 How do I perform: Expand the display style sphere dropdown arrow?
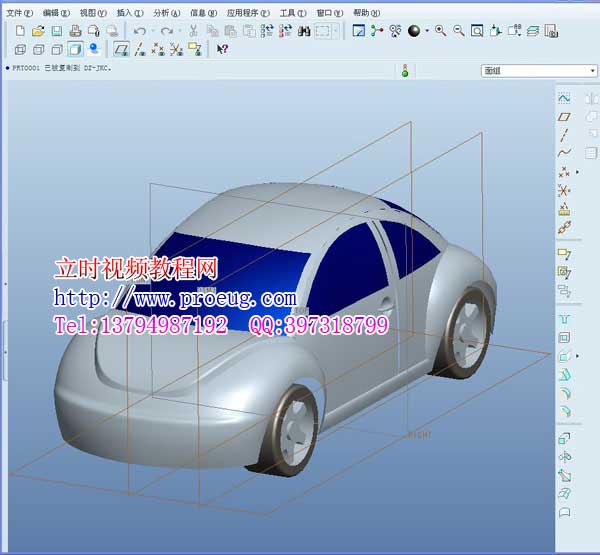click(427, 31)
